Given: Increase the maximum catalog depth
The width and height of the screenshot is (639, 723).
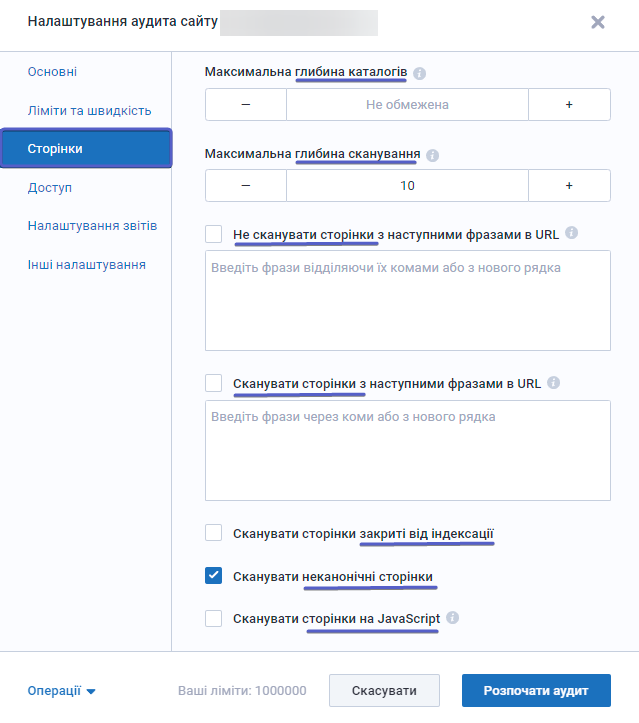Looking at the screenshot, I should pyautogui.click(x=569, y=105).
